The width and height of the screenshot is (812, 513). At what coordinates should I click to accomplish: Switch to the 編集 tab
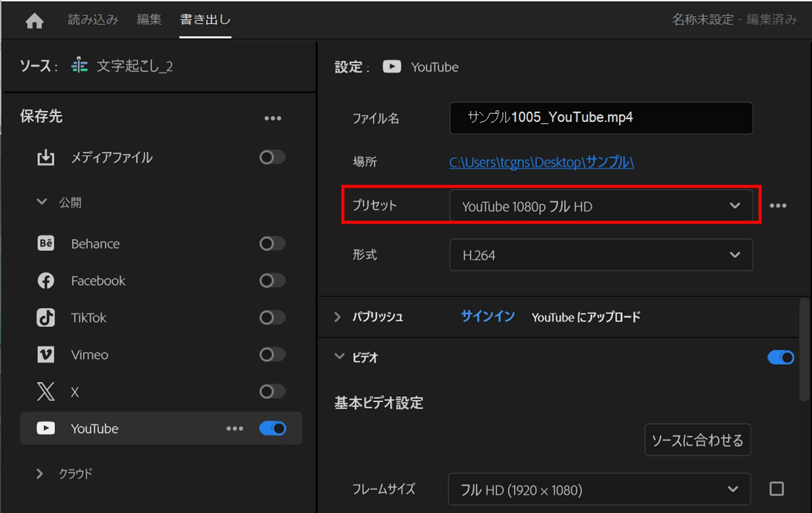point(149,20)
